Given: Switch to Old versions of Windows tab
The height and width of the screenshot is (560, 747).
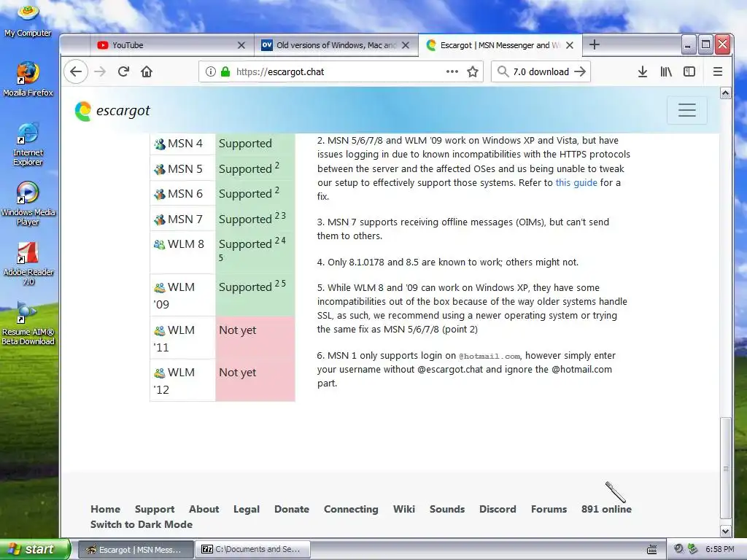Looking at the screenshot, I should click(336, 45).
